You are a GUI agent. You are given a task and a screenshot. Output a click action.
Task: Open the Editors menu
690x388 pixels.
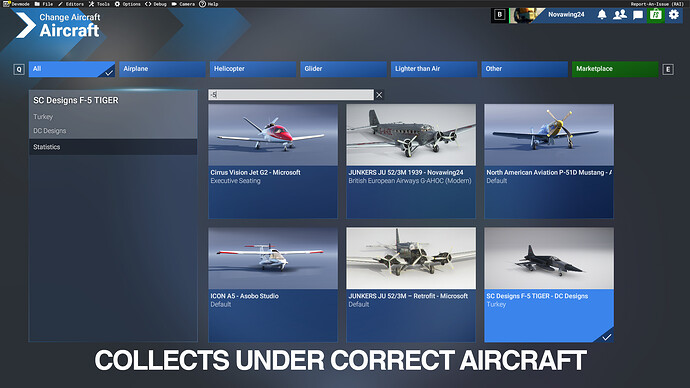pyautogui.click(x=70, y=4)
